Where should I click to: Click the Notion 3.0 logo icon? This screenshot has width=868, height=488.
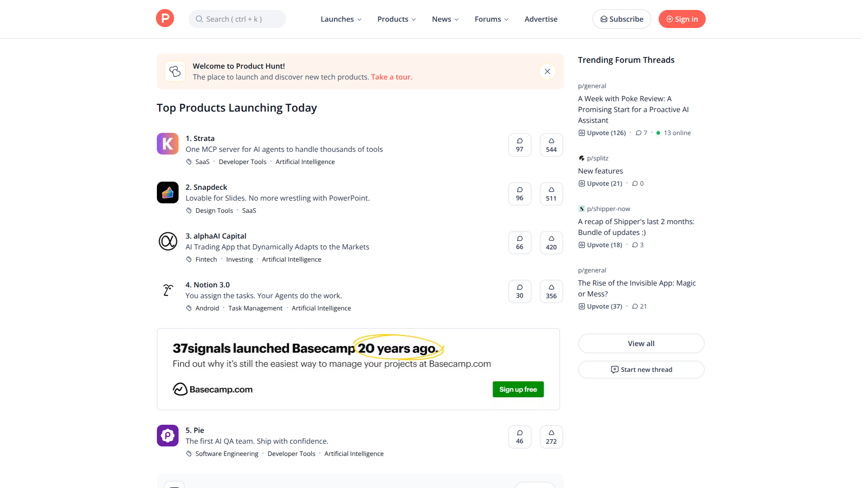(168, 290)
